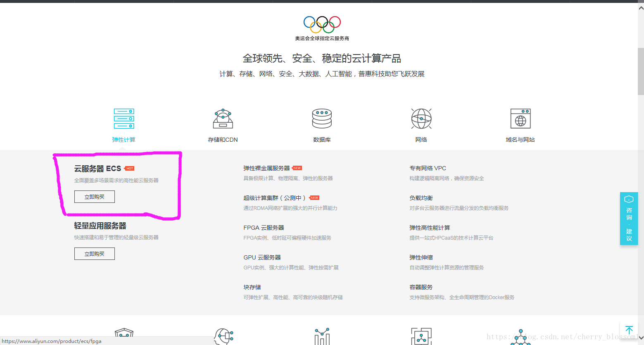Switch to the 弹性计算 tab label
644x345 pixels.
click(124, 140)
